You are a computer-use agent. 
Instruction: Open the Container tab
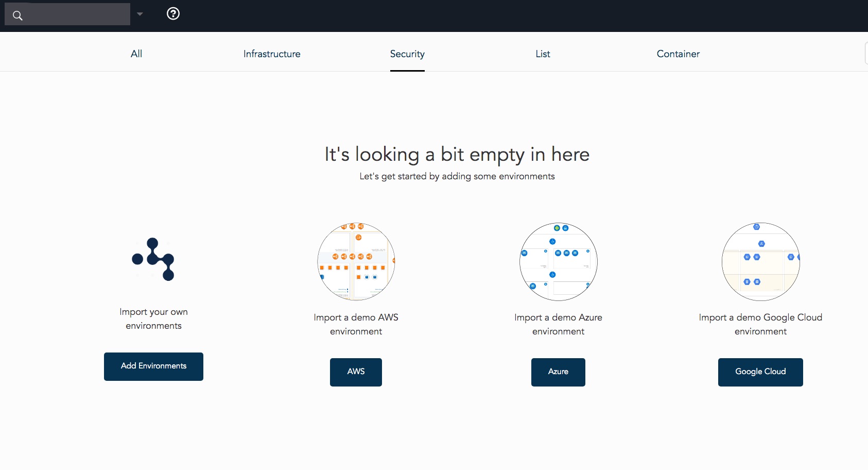678,54
